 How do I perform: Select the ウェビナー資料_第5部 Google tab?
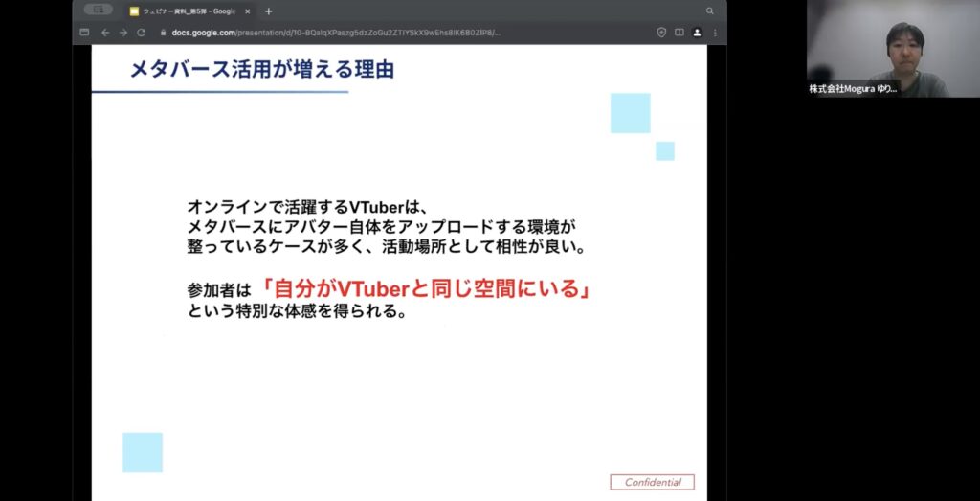pyautogui.click(x=189, y=11)
